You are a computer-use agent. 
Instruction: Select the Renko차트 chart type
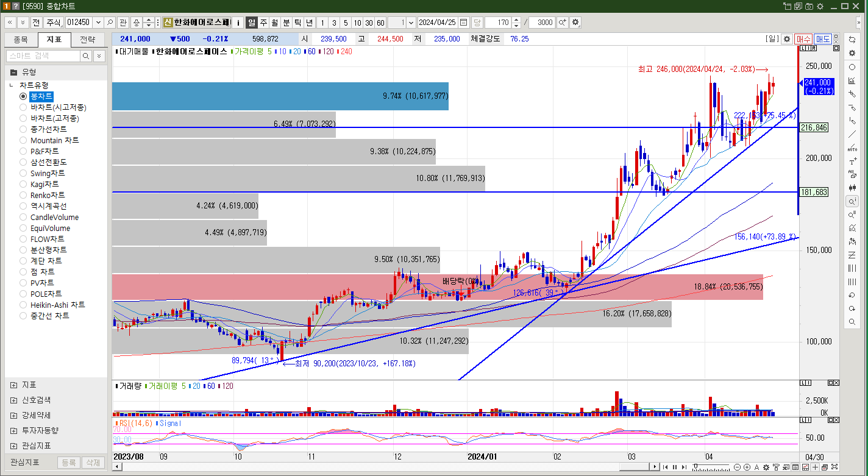coord(42,195)
